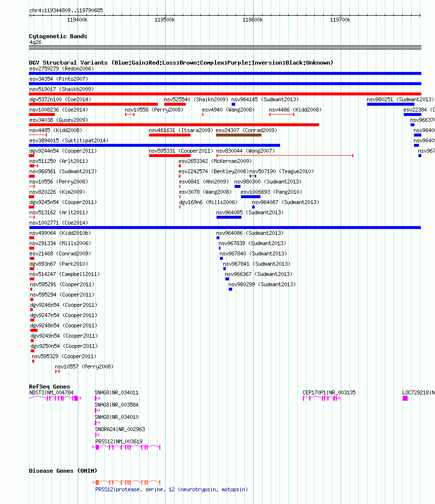435x504 pixels.
Task: Open dgv9248n54 (Cooper2011) variant label
Action: click(64, 325)
